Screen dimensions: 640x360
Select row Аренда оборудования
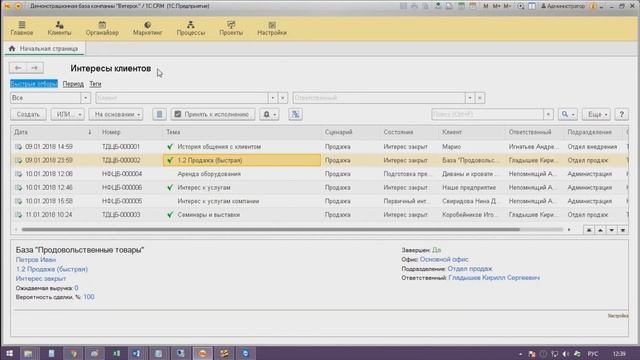pyautogui.click(x=320, y=174)
